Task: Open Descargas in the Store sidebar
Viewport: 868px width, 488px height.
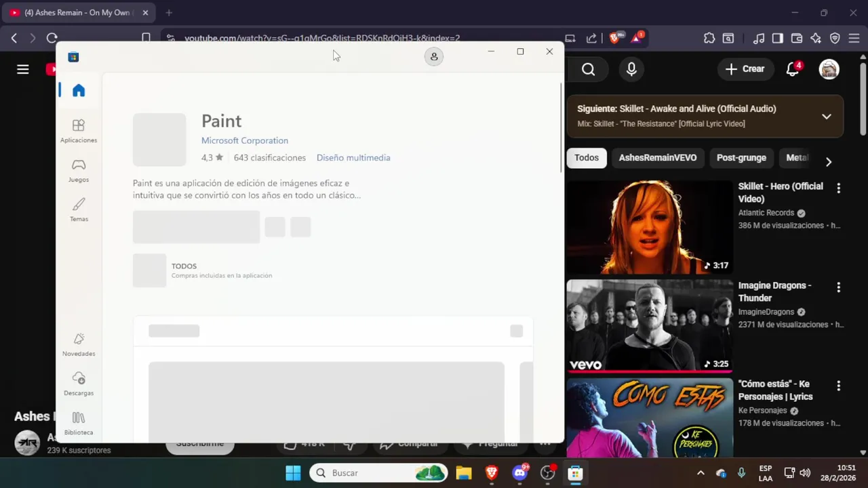Action: [x=79, y=384]
